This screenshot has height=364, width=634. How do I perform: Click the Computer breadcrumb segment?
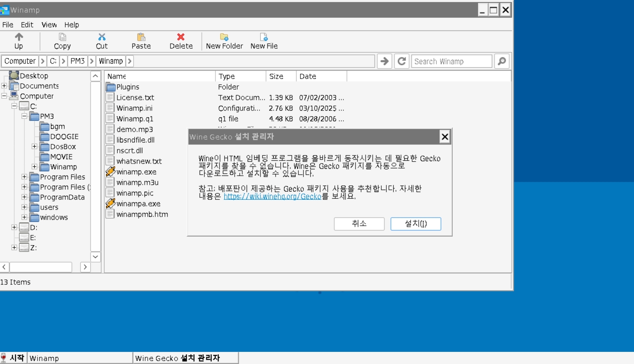click(x=20, y=61)
